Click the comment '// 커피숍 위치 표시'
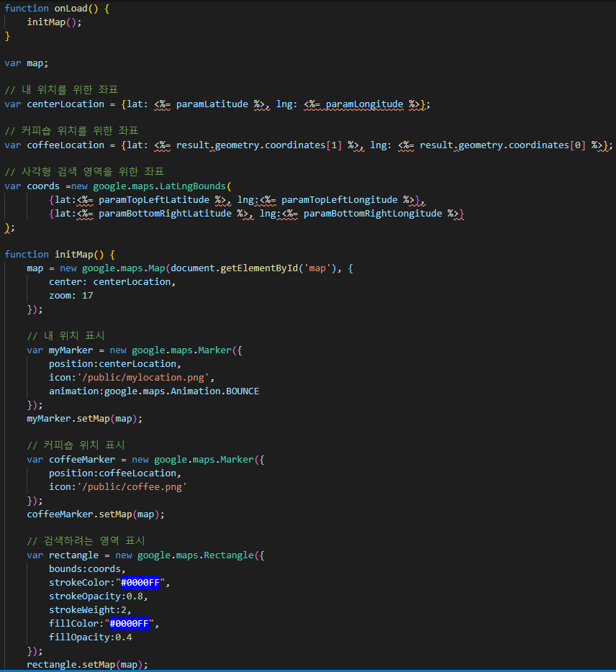Viewport: 616px width, 672px height. tap(76, 445)
